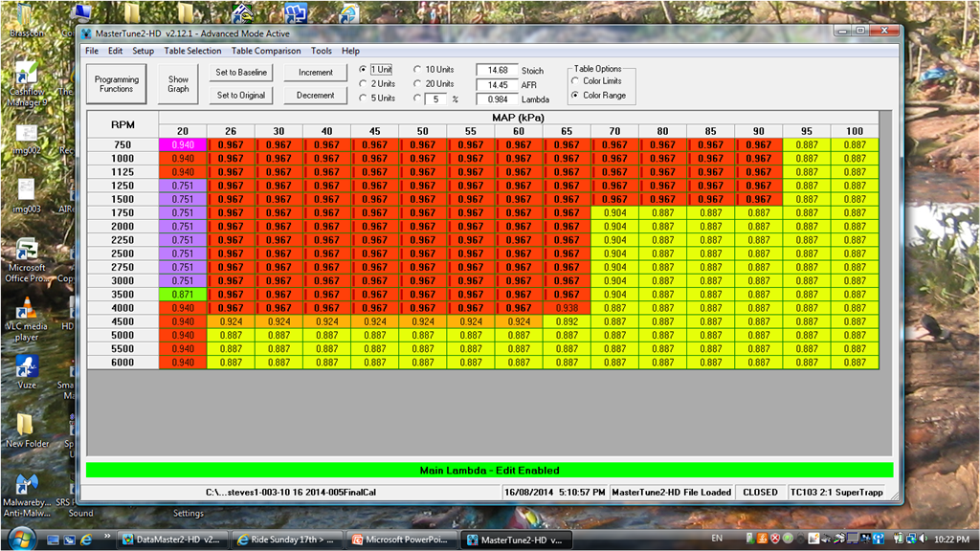Select the percent increment radio button

[x=417, y=99]
